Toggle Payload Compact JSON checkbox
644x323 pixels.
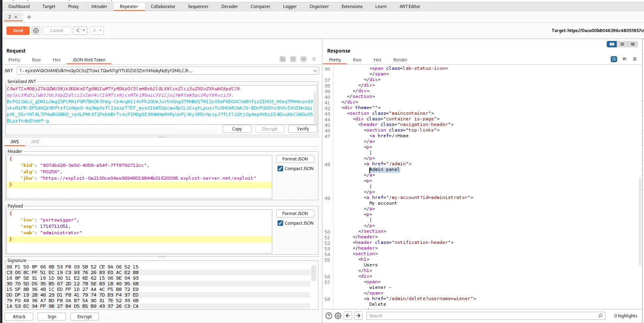tap(280, 223)
